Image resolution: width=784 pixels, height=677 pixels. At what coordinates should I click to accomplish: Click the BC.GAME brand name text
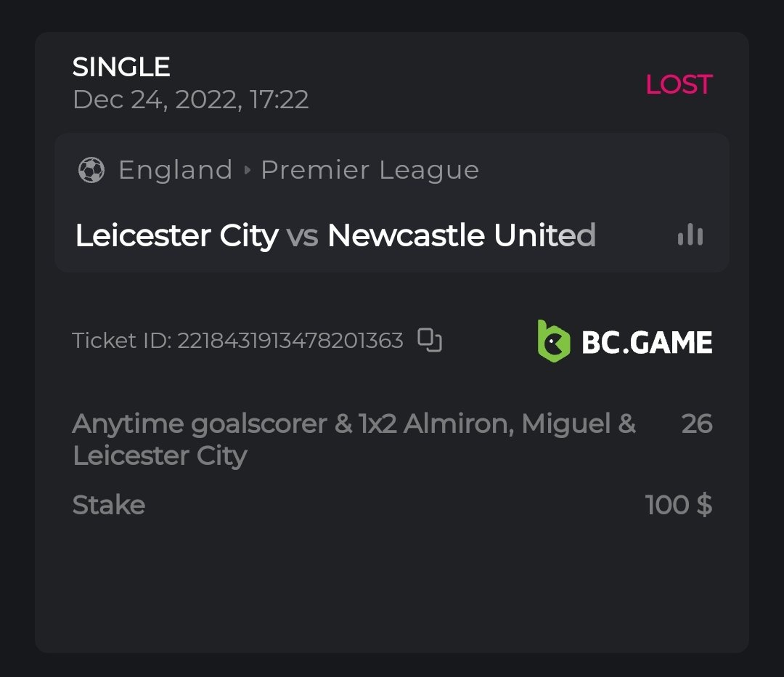(x=647, y=342)
